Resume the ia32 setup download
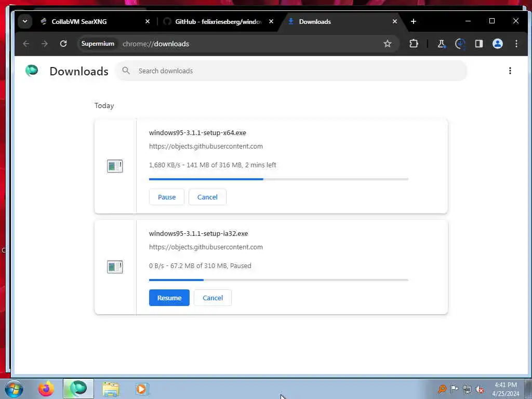This screenshot has height=399, width=532. tap(169, 298)
